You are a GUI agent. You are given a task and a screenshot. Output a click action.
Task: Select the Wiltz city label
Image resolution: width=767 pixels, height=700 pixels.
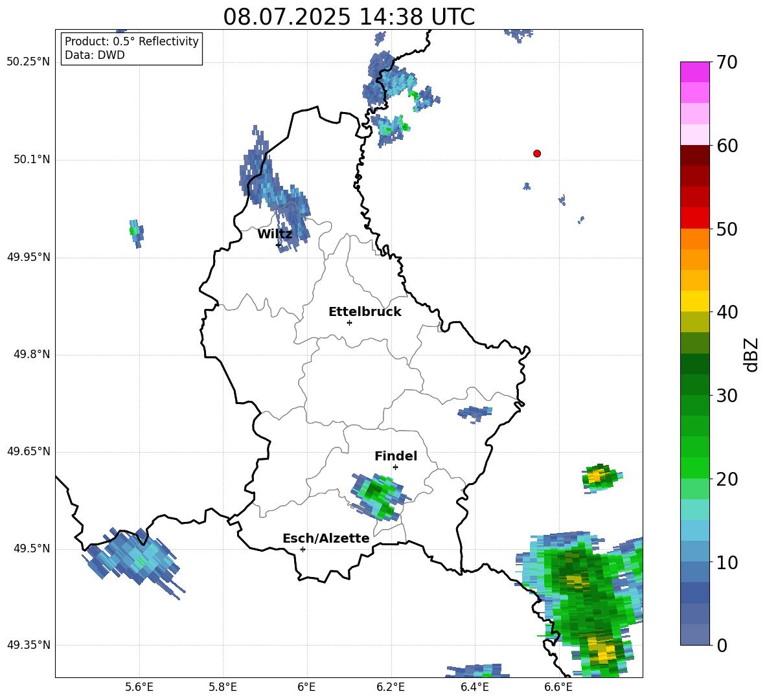pyautogui.click(x=275, y=234)
